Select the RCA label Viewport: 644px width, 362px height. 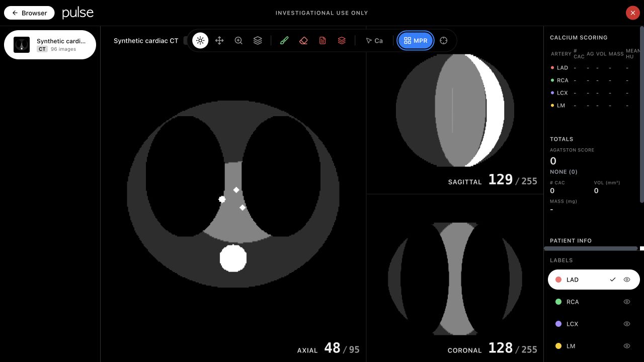[594, 302]
